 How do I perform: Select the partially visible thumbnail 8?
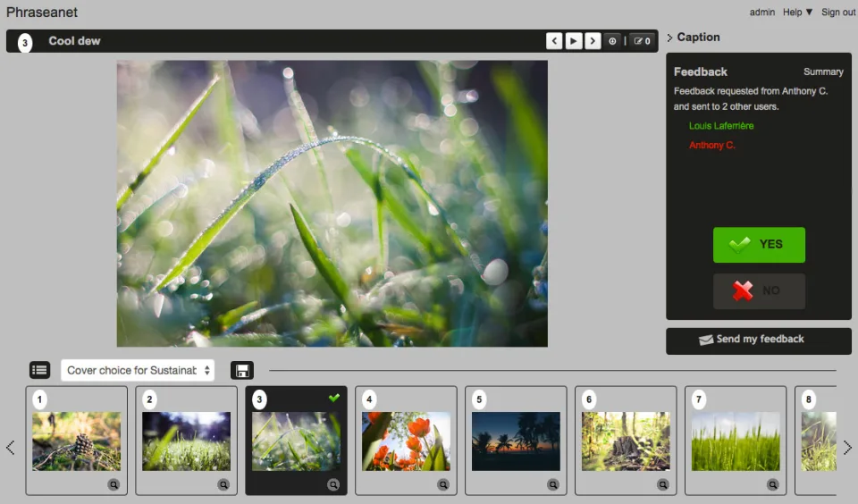pos(819,441)
